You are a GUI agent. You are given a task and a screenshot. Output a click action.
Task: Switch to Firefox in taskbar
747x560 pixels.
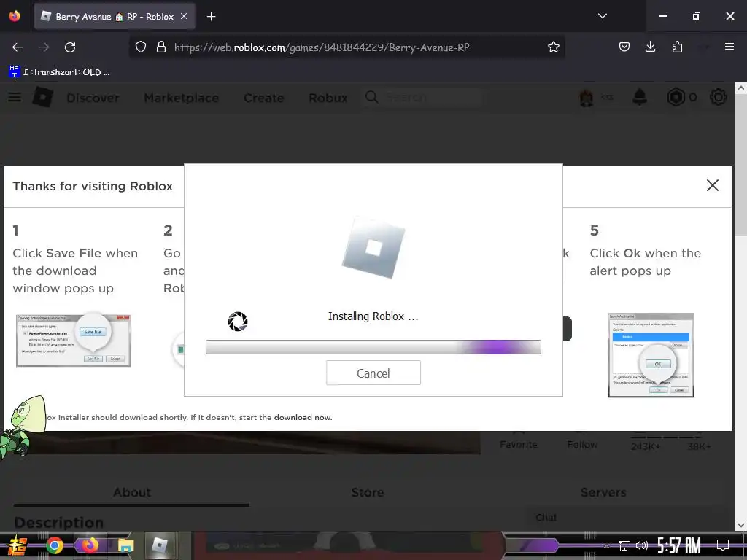click(90, 545)
